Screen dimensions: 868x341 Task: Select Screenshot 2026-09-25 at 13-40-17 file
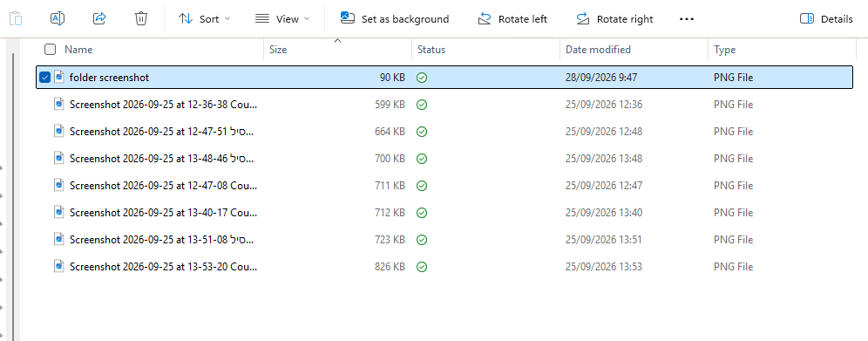click(163, 213)
